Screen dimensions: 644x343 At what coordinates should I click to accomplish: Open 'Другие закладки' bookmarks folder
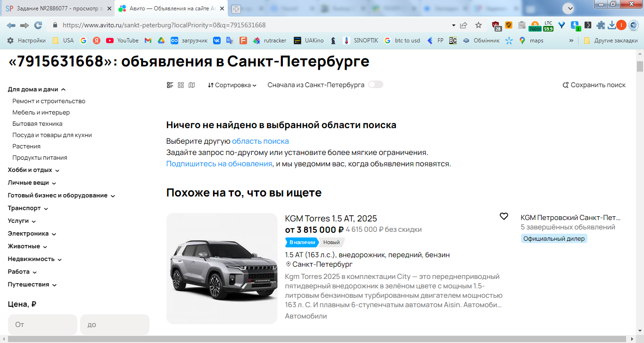coord(611,41)
